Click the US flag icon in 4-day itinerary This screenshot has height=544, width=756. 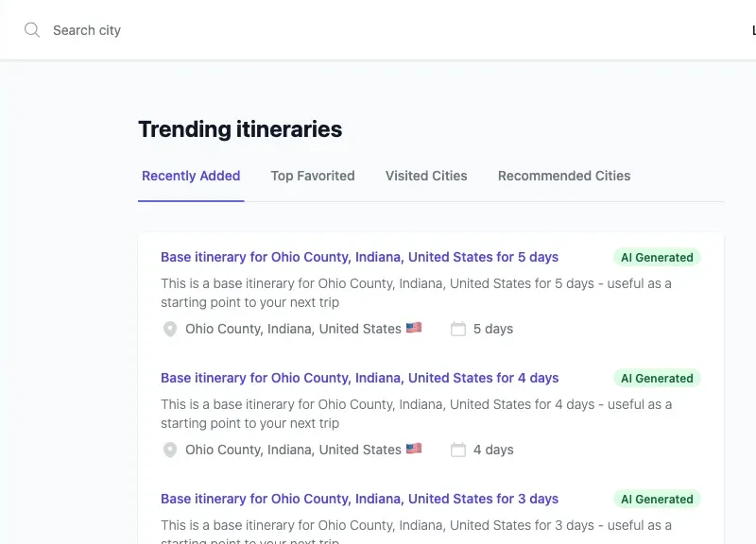tap(414, 449)
